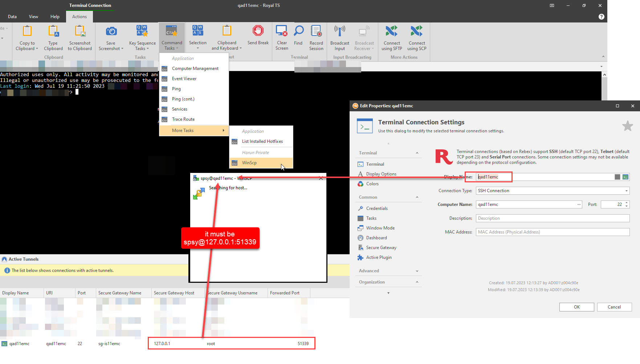Open the Connection Type dropdown
The image size is (640, 364).
626,191
